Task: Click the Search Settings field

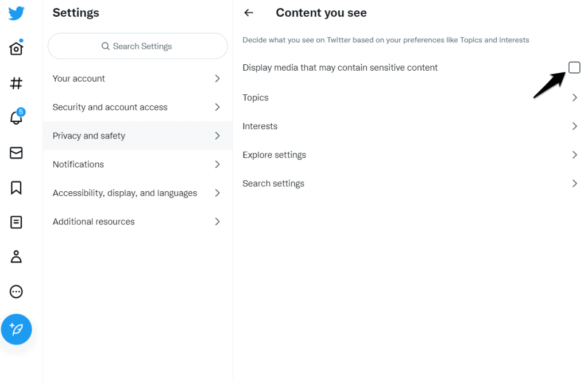Action: point(137,46)
